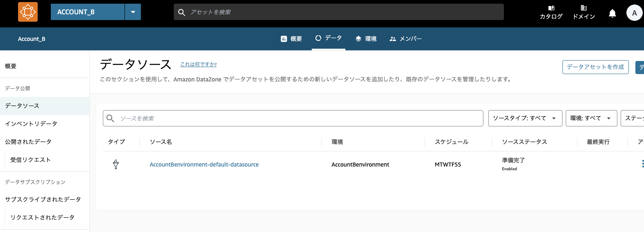Click the 準備完了 status text
The height and width of the screenshot is (232, 644).
click(x=513, y=160)
